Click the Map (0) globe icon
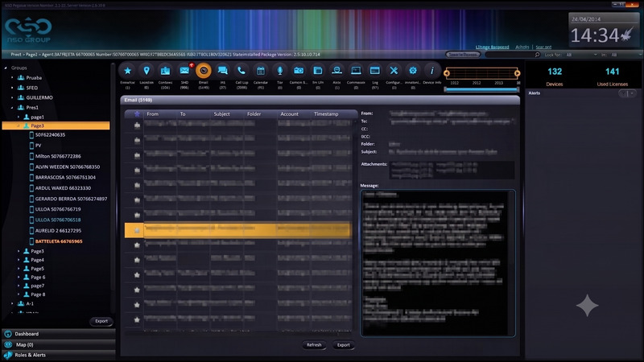644x362 pixels. (x=8, y=345)
